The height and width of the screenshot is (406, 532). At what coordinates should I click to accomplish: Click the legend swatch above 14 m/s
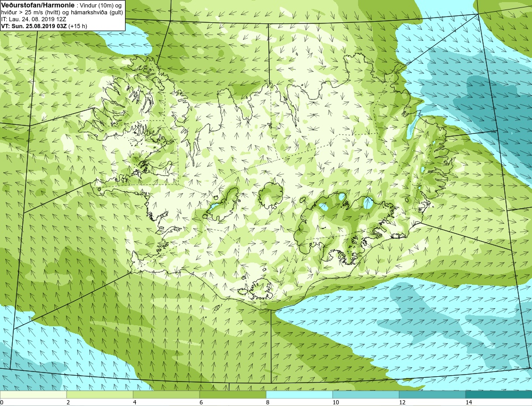[x=499, y=394]
